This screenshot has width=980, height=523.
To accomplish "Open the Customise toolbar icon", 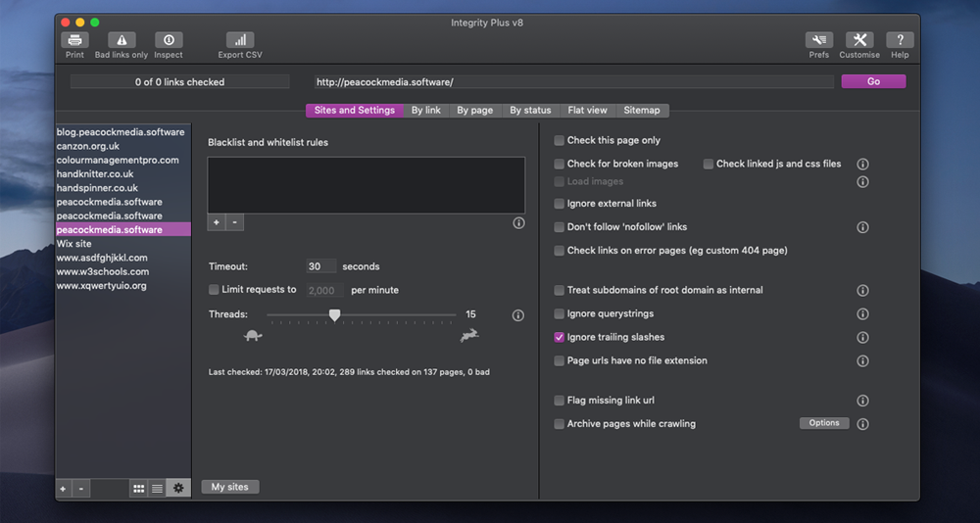I will click(859, 40).
